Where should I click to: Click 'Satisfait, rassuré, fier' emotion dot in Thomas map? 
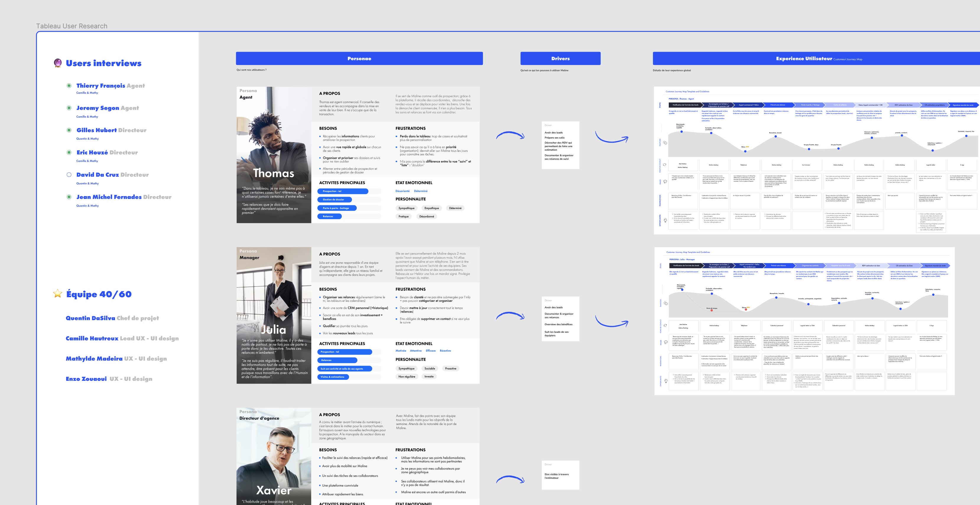966,136
